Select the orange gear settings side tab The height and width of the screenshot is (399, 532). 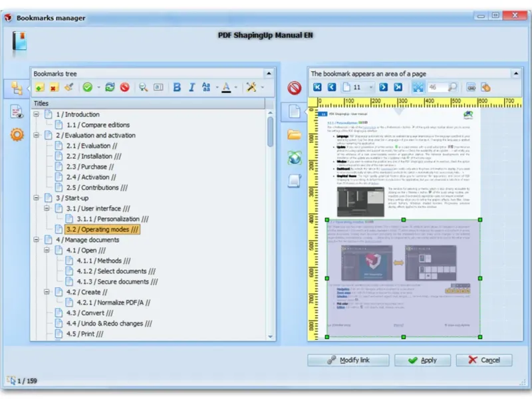(x=17, y=135)
